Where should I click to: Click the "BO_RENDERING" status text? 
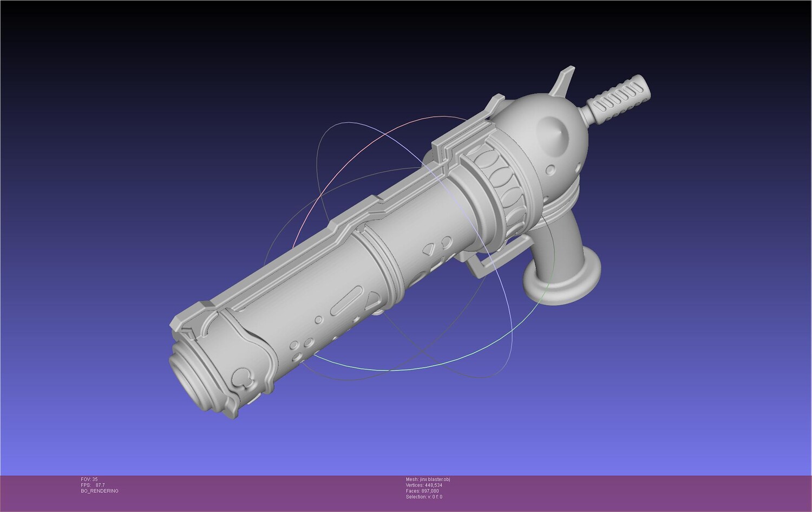click(x=100, y=491)
